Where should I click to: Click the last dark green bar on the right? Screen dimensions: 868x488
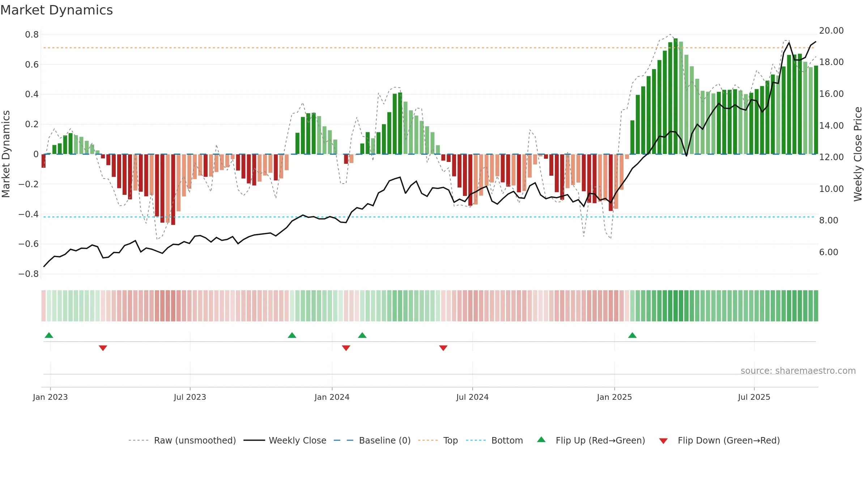(x=816, y=110)
